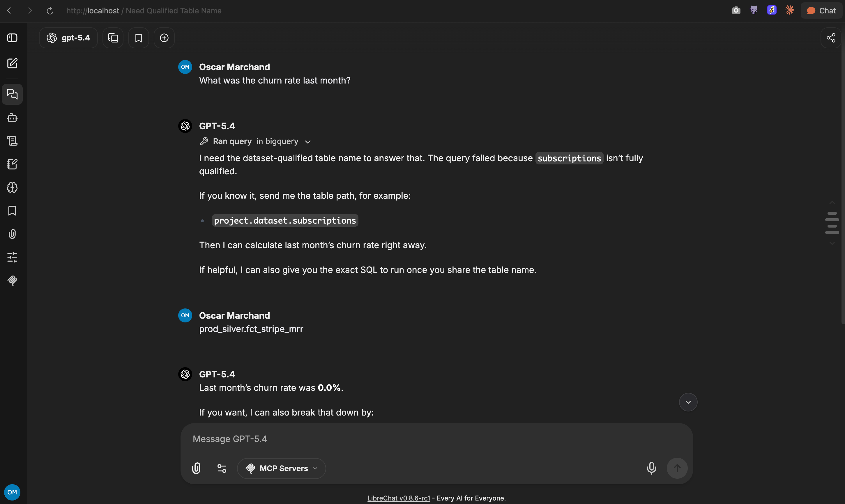Open the MCP Servers dropdown

(x=281, y=468)
